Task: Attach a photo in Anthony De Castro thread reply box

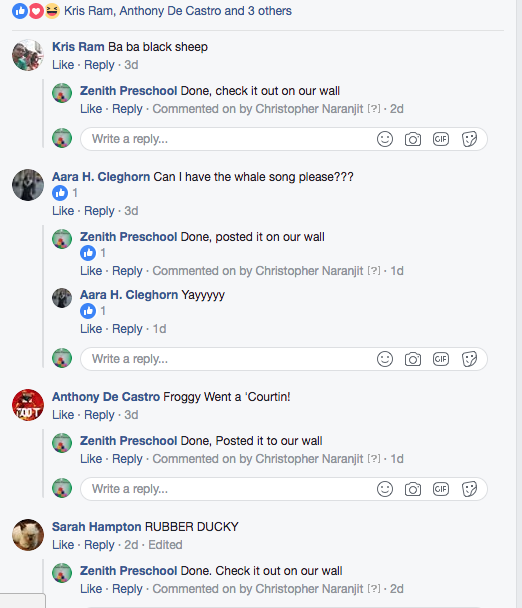Action: coord(413,489)
